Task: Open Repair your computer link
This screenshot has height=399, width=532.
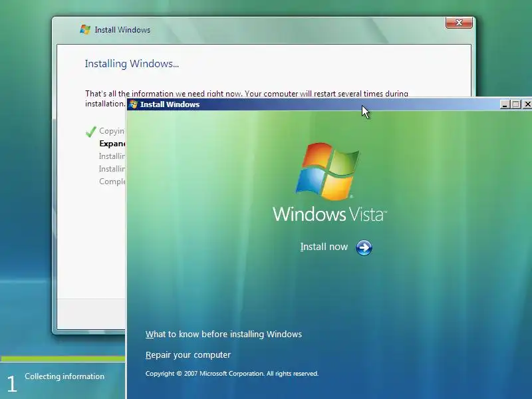Action: pos(188,355)
